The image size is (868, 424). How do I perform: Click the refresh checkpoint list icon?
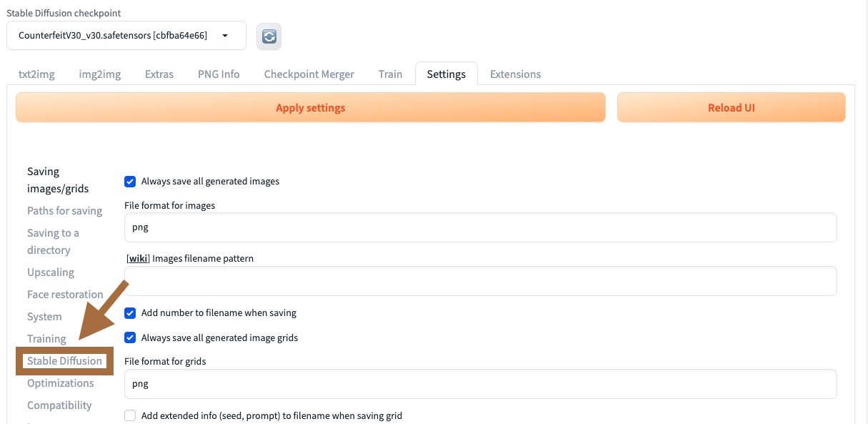(x=269, y=36)
